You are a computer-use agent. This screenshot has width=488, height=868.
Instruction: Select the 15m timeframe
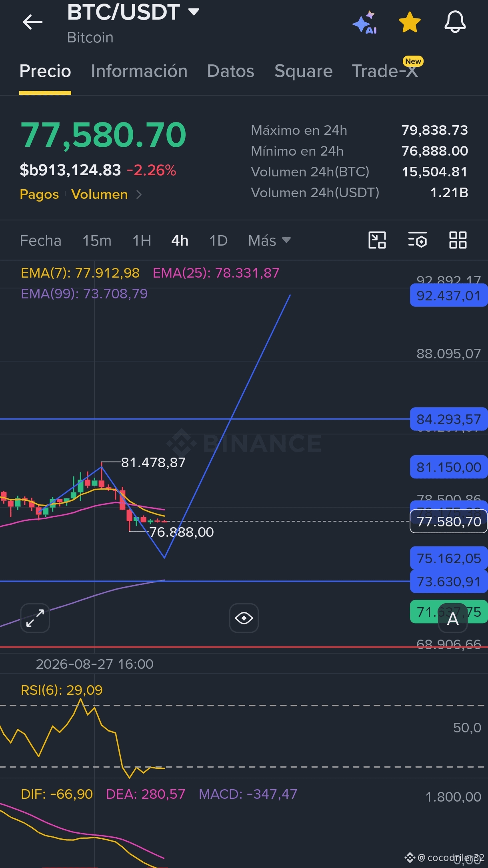[x=97, y=241]
